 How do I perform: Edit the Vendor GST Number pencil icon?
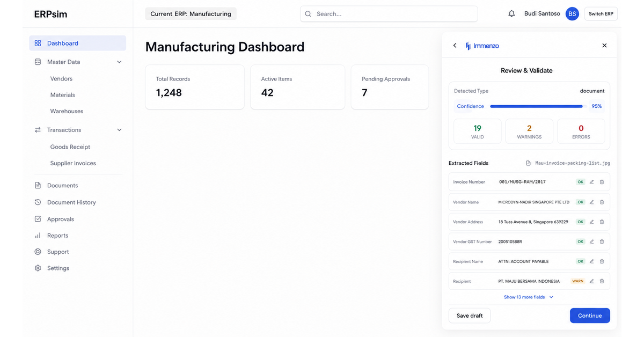[591, 241]
